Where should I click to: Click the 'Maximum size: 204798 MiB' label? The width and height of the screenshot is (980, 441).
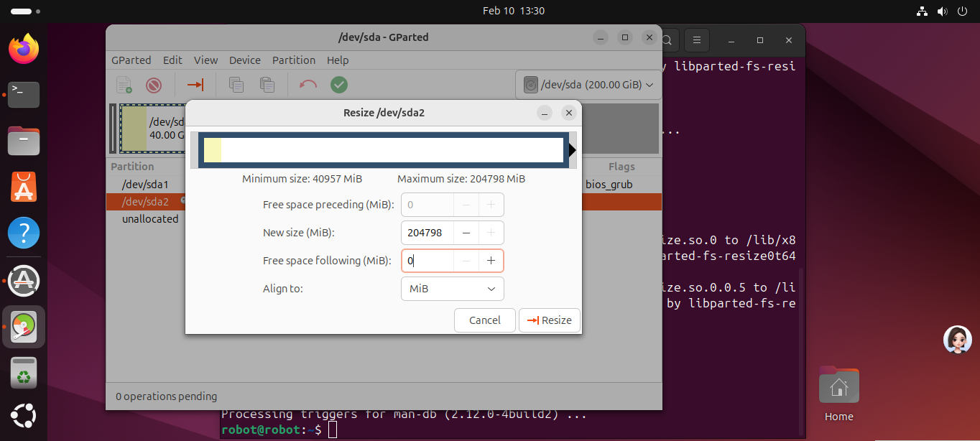(461, 179)
